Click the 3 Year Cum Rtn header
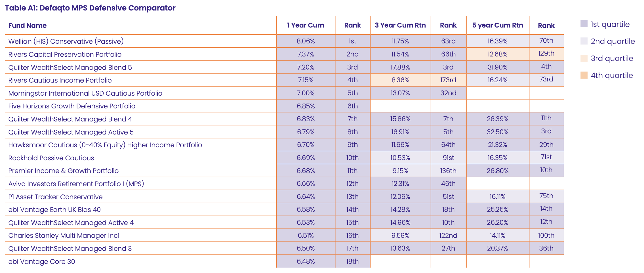Viewport: 644px width, 273px height. (400, 25)
